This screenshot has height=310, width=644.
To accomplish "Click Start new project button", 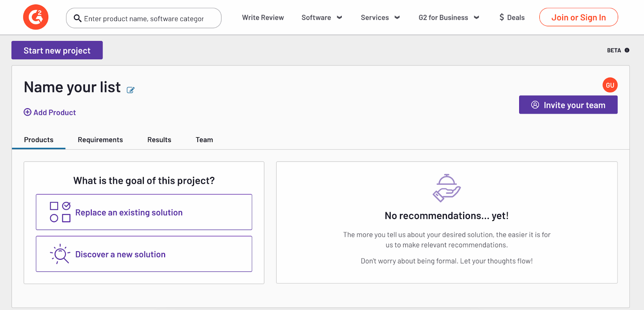I will pyautogui.click(x=57, y=50).
